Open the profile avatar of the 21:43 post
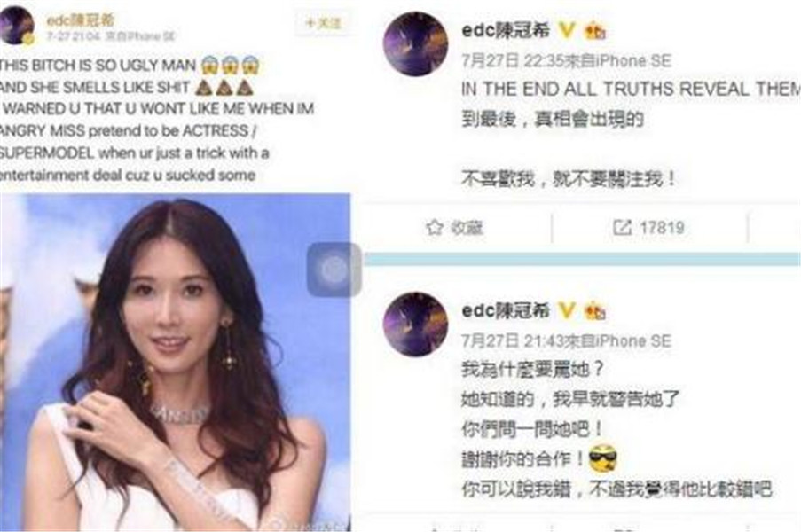Screen dimensions: 801x532 [x=415, y=324]
